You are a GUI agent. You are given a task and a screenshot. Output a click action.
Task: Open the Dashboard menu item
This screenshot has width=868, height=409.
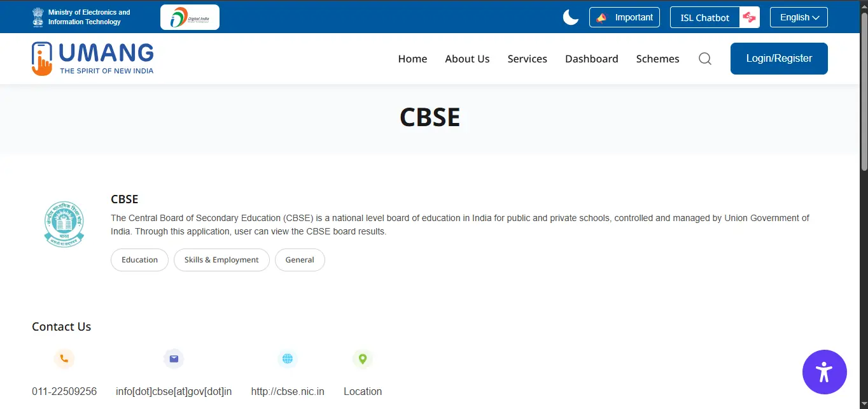[591, 59]
